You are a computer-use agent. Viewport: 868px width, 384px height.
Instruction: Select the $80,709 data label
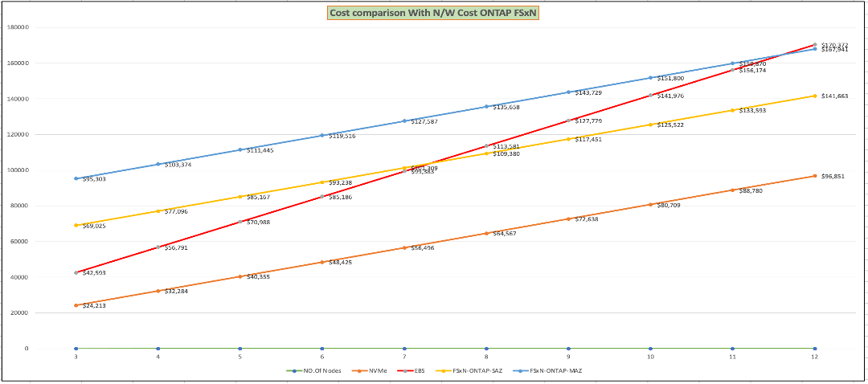pyautogui.click(x=668, y=206)
